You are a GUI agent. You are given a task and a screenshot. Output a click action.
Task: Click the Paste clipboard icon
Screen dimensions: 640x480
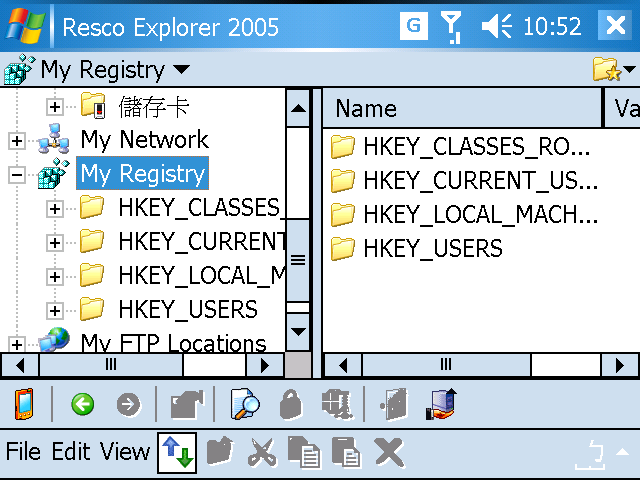click(x=346, y=451)
